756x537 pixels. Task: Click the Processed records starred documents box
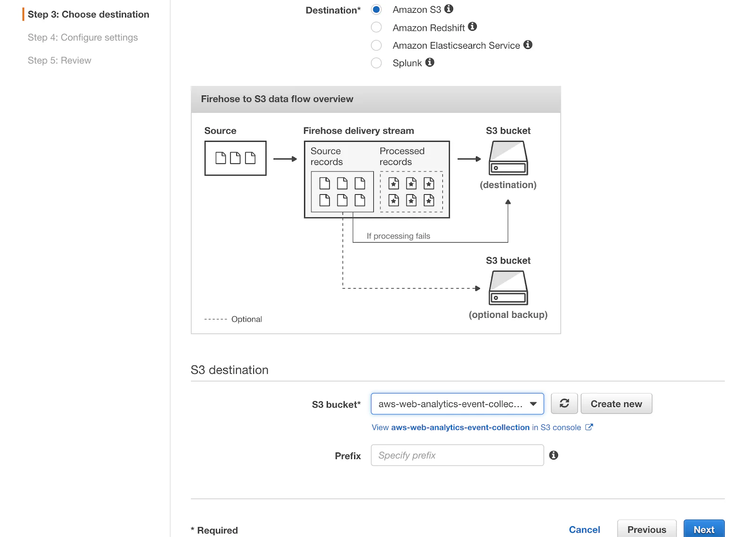tap(411, 192)
